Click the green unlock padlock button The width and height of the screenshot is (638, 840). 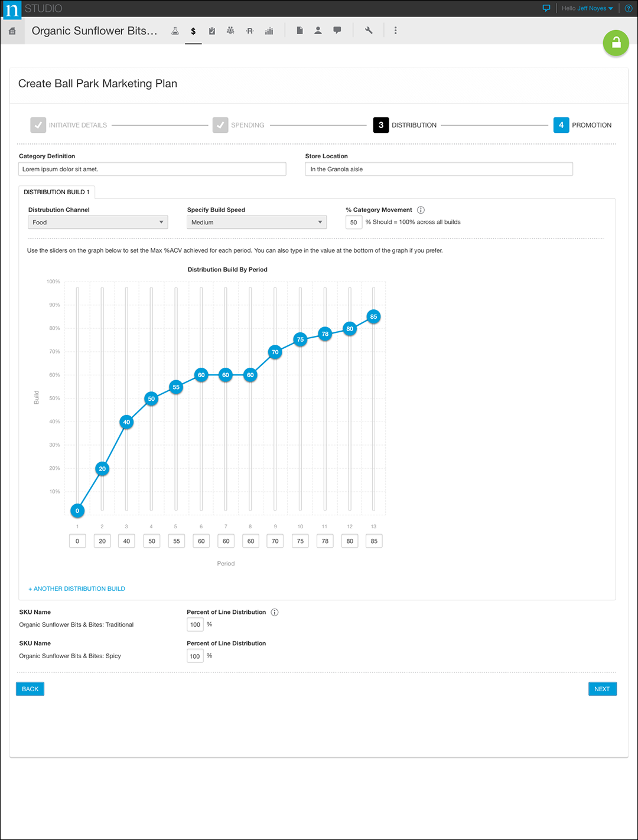click(x=616, y=43)
